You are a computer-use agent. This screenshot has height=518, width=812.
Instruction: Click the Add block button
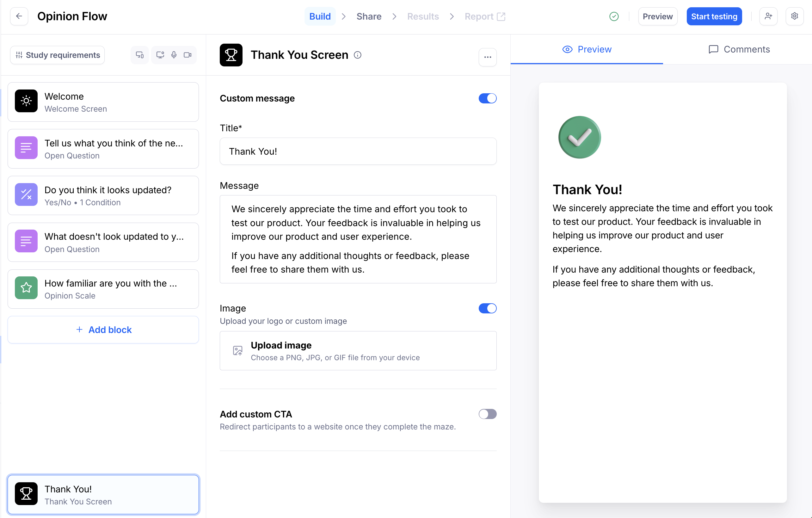(x=103, y=330)
